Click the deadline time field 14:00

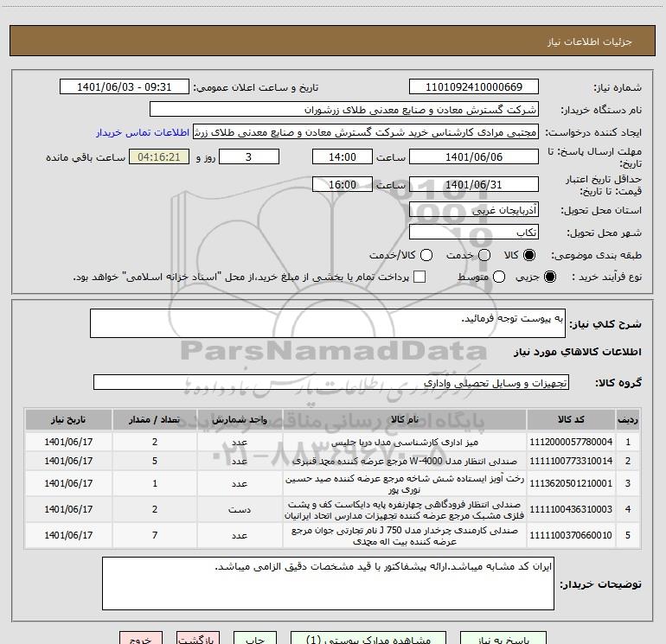pyautogui.click(x=342, y=156)
